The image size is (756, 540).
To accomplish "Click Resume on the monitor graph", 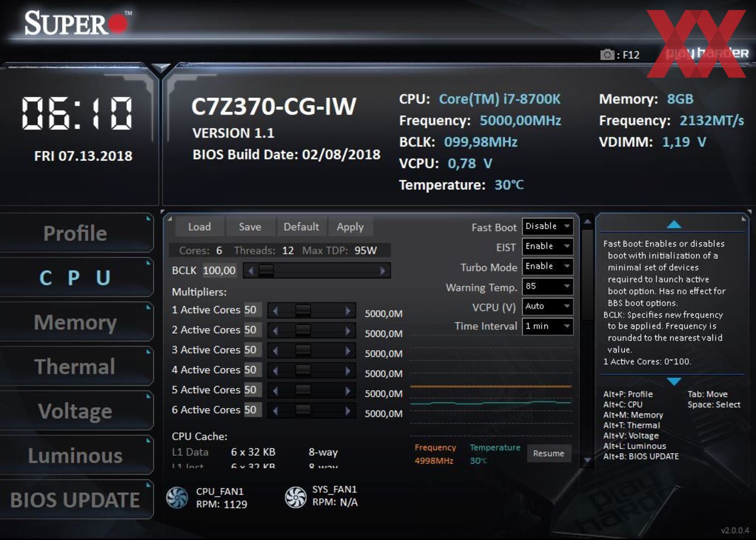I will 549,453.
